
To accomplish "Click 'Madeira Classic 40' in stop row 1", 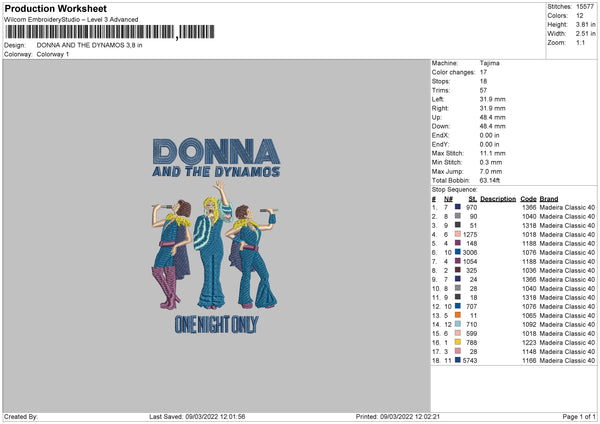I will (567, 207).
